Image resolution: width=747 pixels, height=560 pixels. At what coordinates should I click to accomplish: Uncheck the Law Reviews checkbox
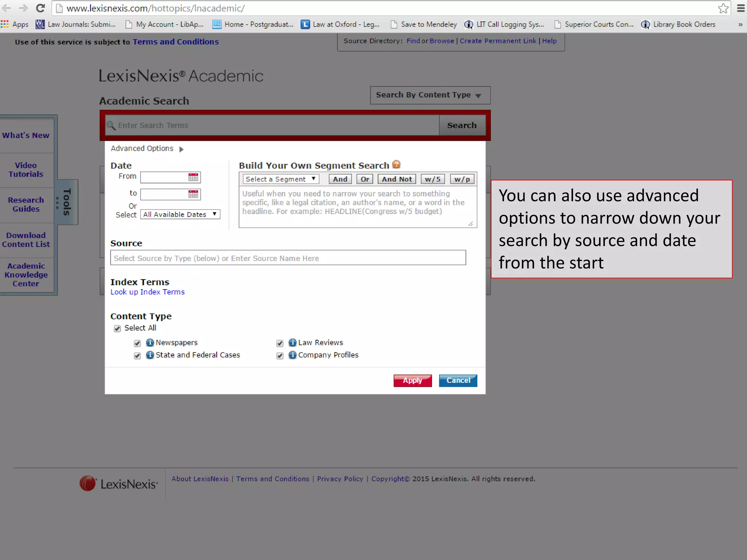tap(280, 343)
